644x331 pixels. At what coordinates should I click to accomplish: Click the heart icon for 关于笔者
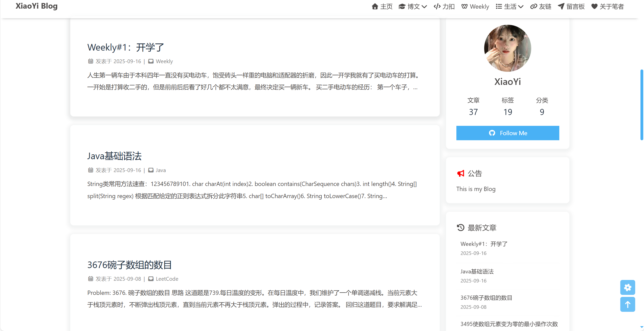[594, 7]
